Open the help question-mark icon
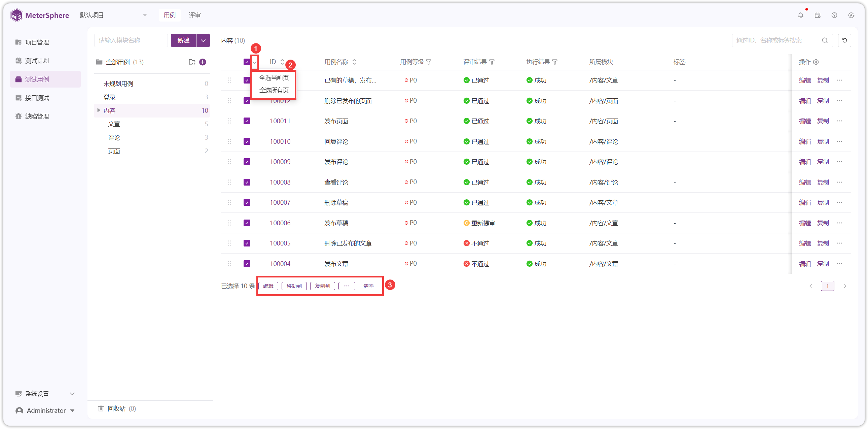The height and width of the screenshot is (429, 868). (834, 15)
